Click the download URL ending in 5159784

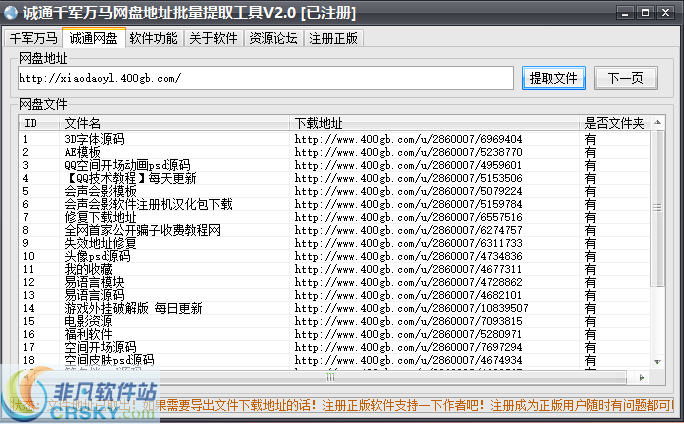(408, 204)
